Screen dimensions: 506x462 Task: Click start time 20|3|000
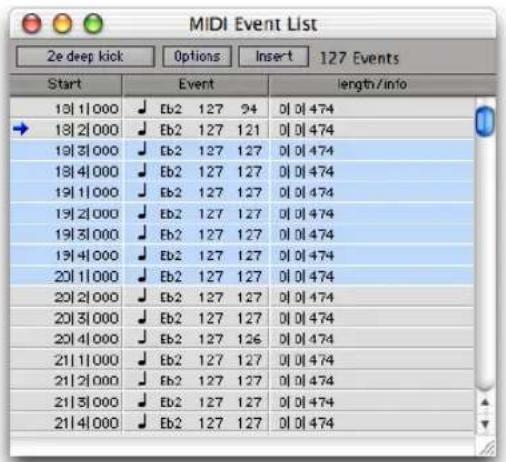click(87, 318)
